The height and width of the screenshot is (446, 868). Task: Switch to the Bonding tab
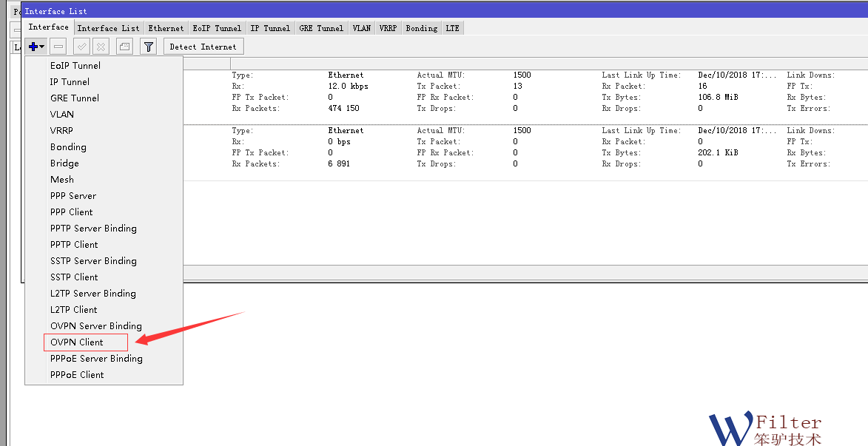421,28
